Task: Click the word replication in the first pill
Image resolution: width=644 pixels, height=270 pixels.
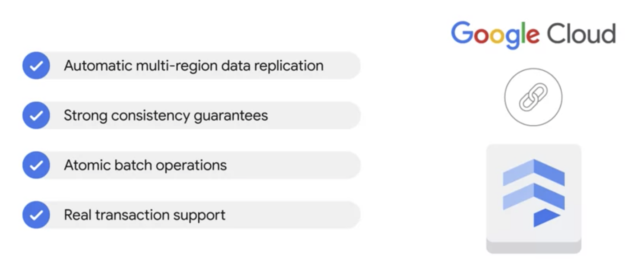Action: click(x=289, y=66)
